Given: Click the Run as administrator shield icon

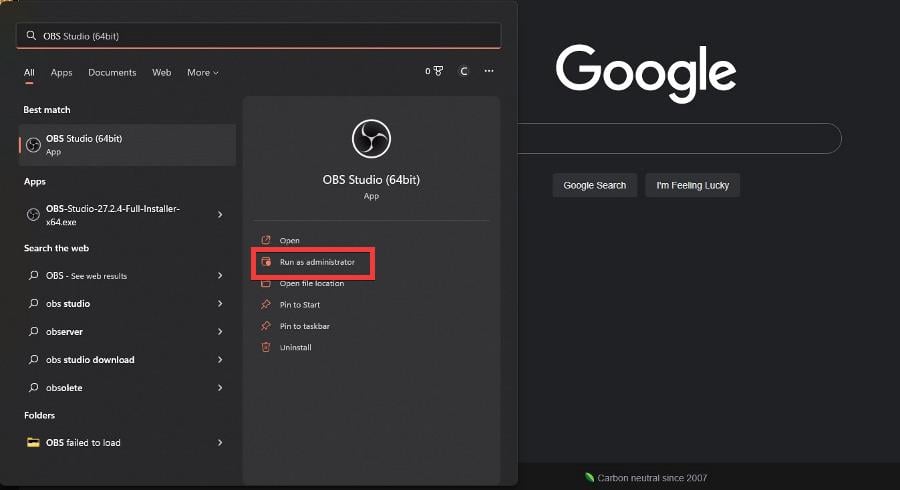Looking at the screenshot, I should [266, 262].
